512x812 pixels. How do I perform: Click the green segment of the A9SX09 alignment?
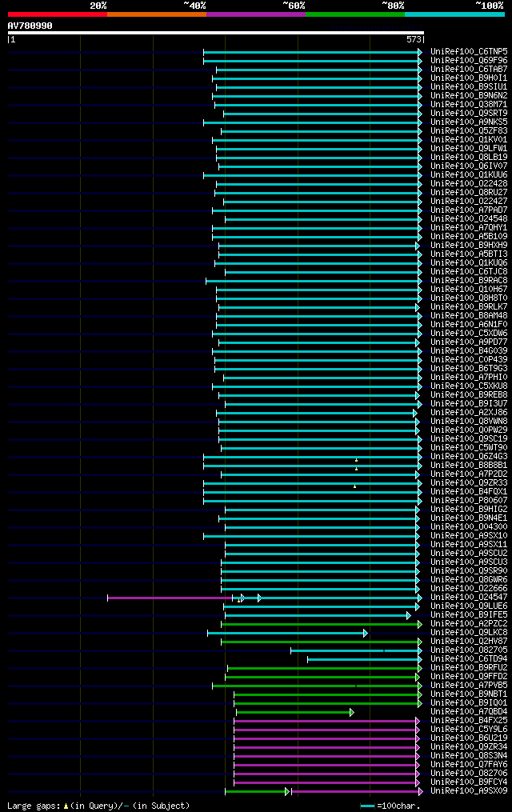pos(256,792)
